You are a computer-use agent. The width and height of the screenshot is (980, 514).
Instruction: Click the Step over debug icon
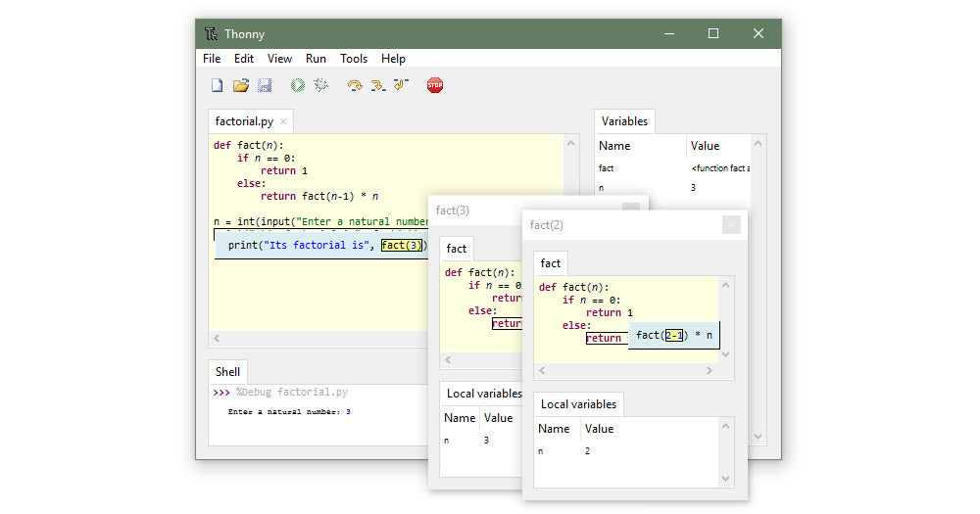(x=355, y=86)
